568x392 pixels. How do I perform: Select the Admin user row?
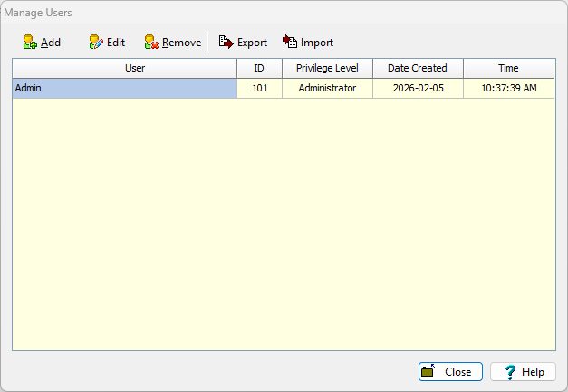pyautogui.click(x=125, y=88)
